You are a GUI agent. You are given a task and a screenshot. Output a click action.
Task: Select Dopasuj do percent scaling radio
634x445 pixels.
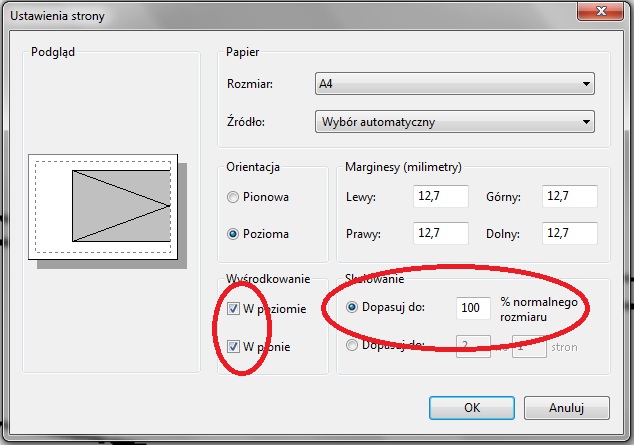coord(352,307)
